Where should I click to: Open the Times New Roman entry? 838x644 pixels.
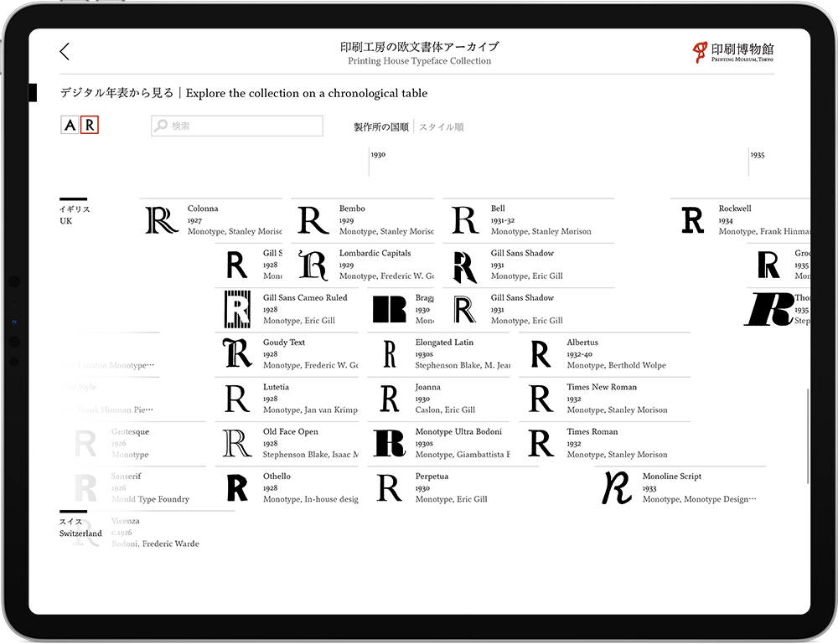click(602, 388)
